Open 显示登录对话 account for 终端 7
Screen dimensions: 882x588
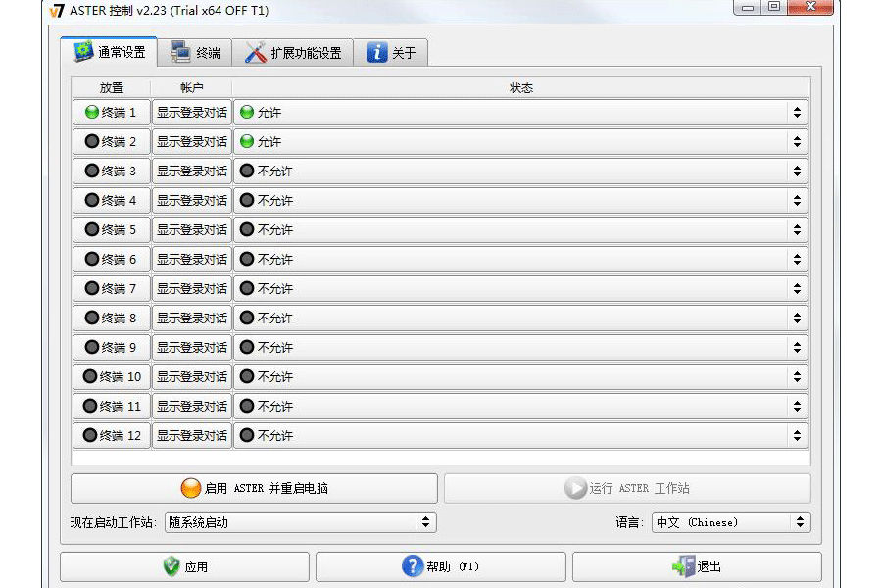click(x=192, y=288)
